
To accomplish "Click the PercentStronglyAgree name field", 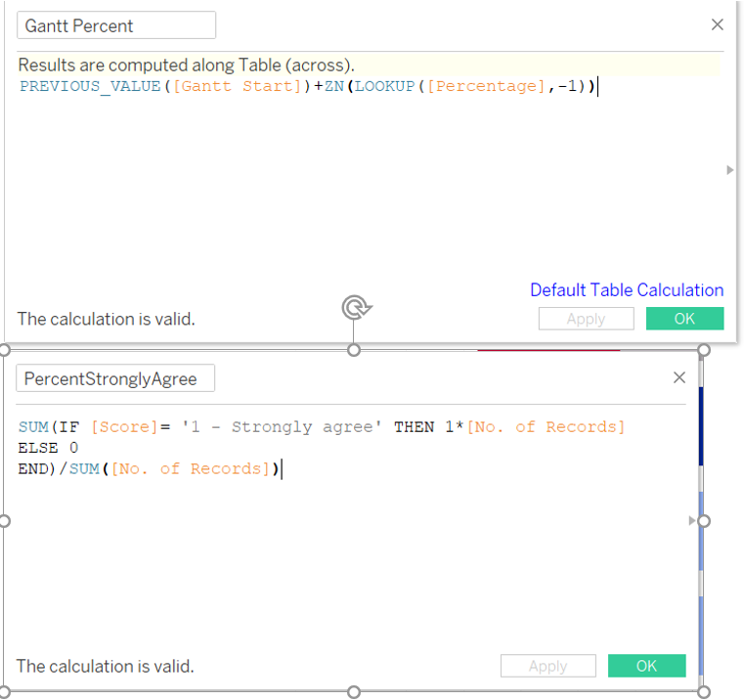I will click(115, 379).
